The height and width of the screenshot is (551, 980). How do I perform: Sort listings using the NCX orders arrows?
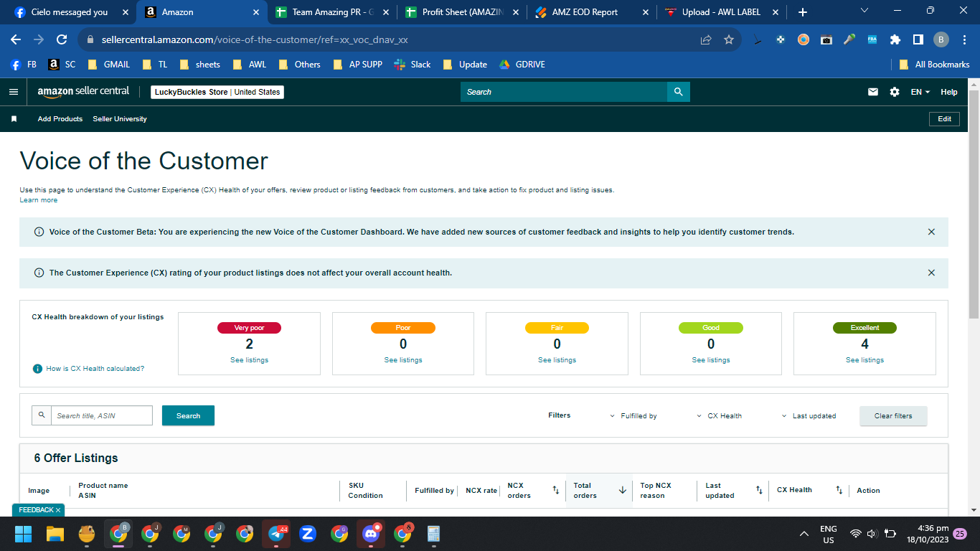click(x=555, y=490)
